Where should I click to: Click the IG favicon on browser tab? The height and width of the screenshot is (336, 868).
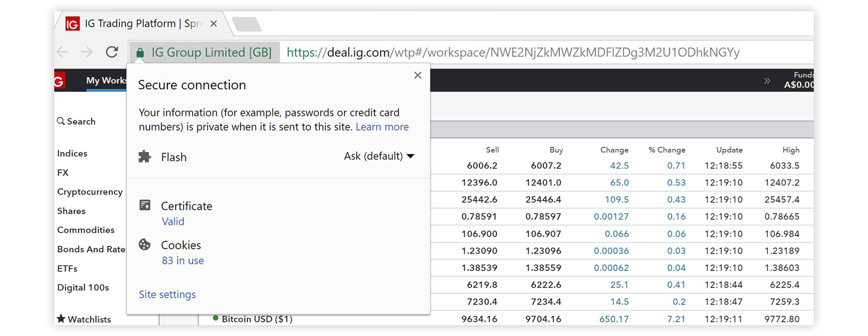72,24
